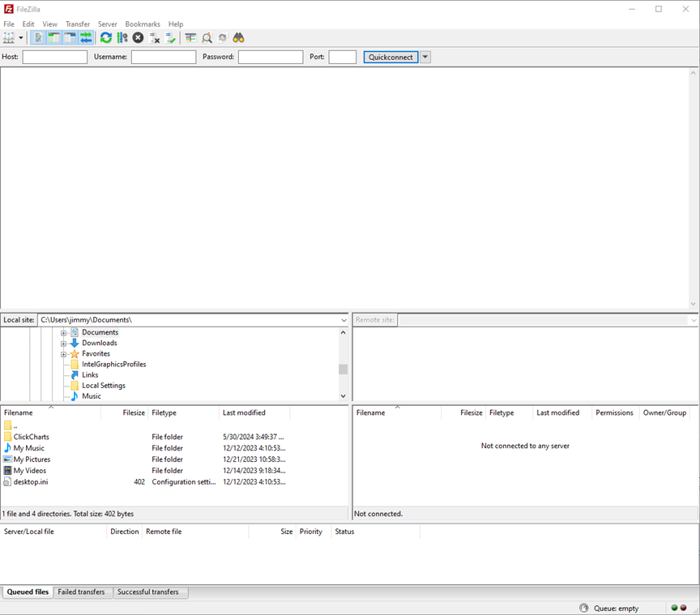Click the binoculars search remote files icon
Viewport: 700px width, 615px height.
tap(238, 38)
